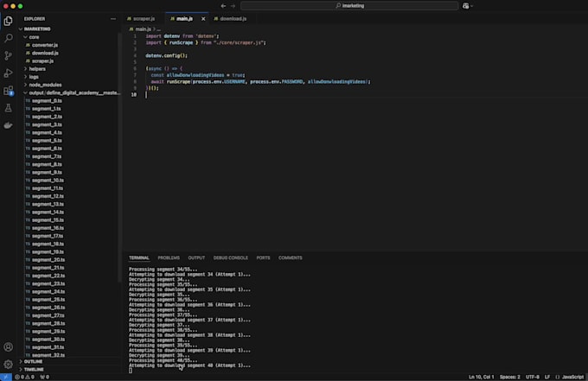Change indentation via Spaces: 2
The width and height of the screenshot is (588, 381).
[x=509, y=377]
